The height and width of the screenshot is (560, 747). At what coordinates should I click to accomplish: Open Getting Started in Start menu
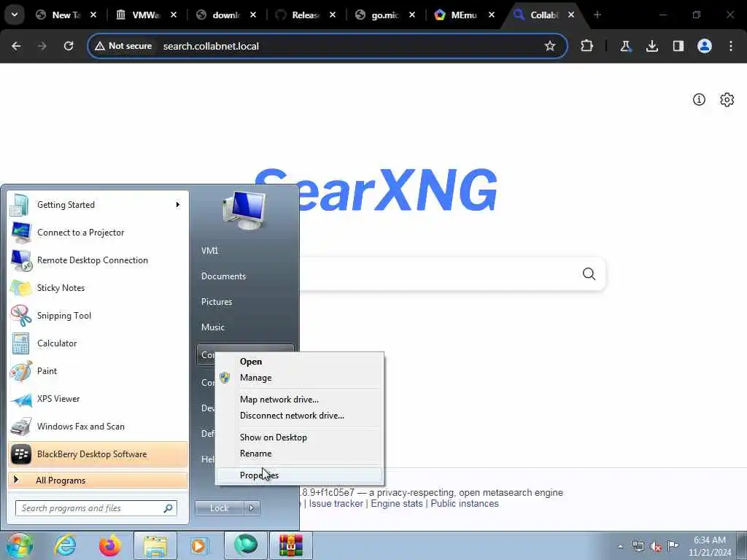pyautogui.click(x=98, y=205)
